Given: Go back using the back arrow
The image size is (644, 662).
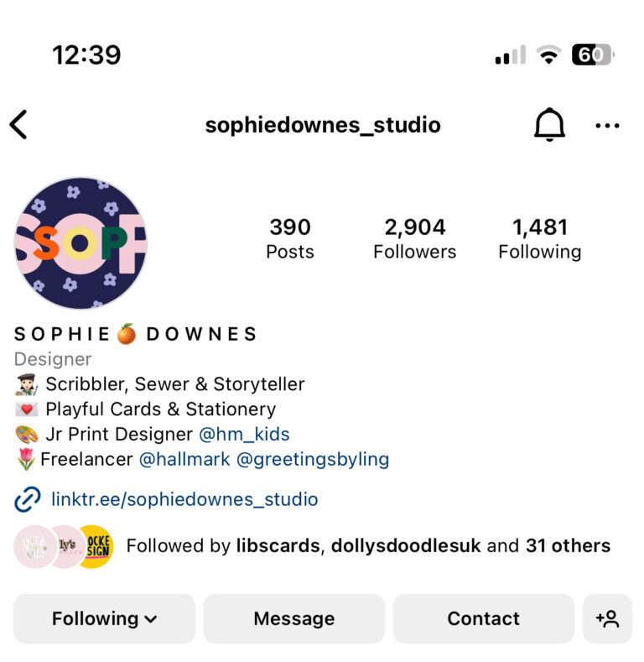Looking at the screenshot, I should click(18, 124).
